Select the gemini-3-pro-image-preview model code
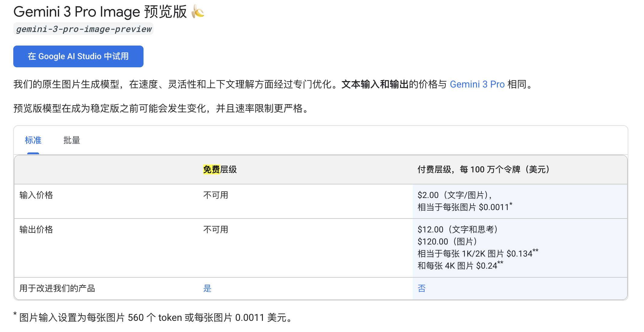The height and width of the screenshot is (332, 644). [84, 29]
